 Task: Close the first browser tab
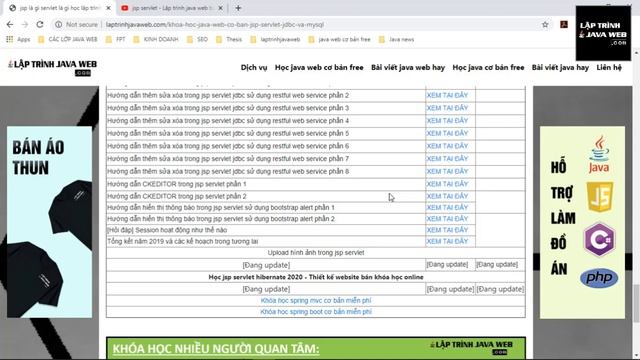click(108, 8)
